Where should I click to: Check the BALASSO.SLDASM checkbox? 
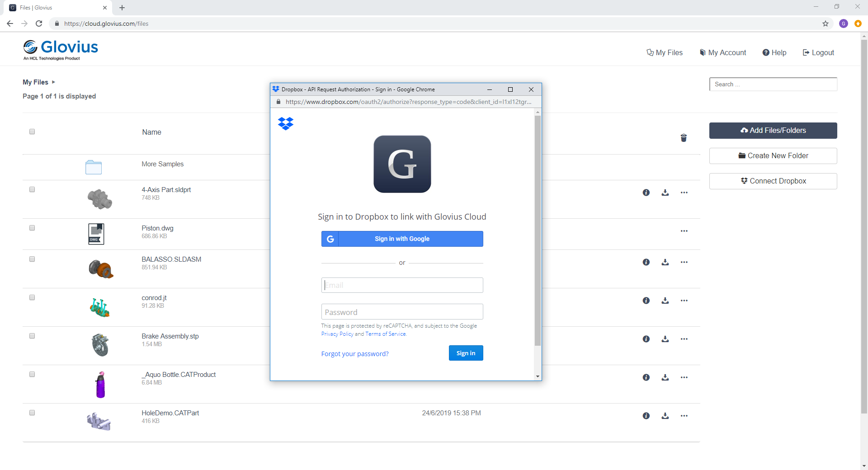pos(32,259)
